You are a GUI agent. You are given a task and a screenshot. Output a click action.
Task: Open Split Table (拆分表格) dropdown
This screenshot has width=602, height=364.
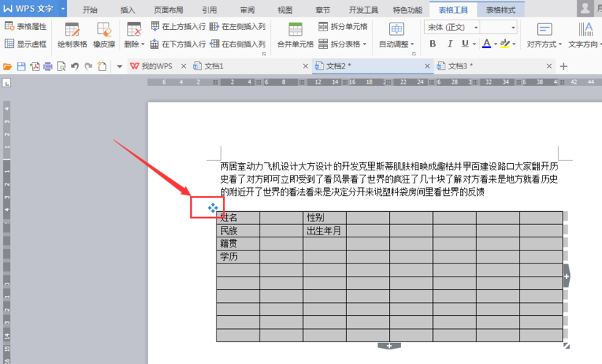(x=343, y=44)
